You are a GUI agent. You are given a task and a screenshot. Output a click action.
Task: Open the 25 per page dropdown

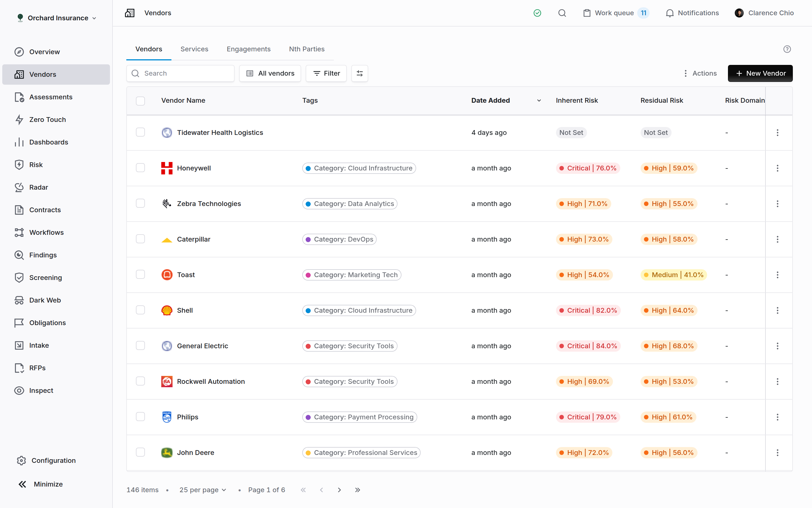203,490
